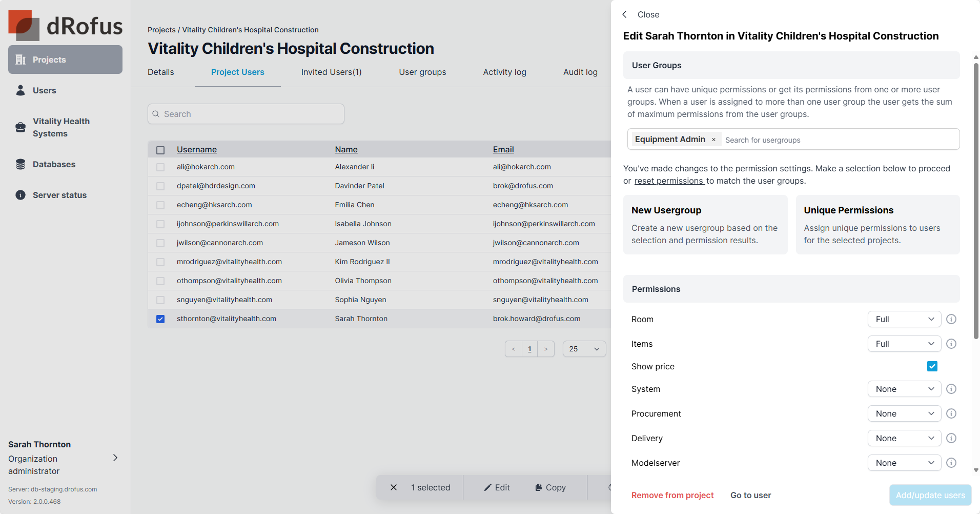Click the Vitality Health Systems briefcase icon

click(x=21, y=127)
